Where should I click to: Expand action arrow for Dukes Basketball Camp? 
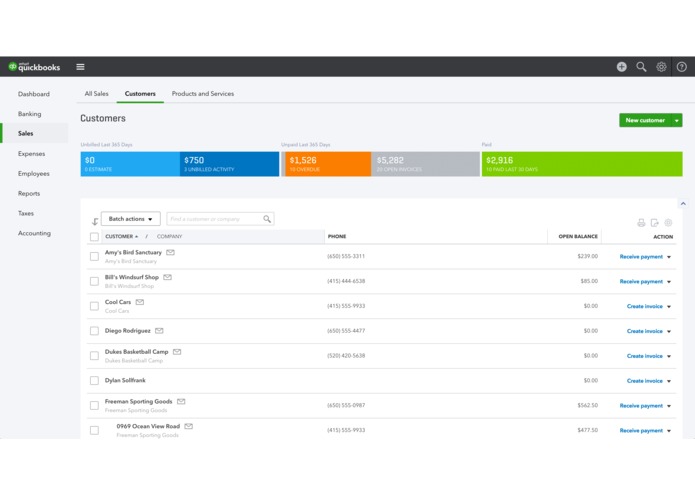(669, 356)
